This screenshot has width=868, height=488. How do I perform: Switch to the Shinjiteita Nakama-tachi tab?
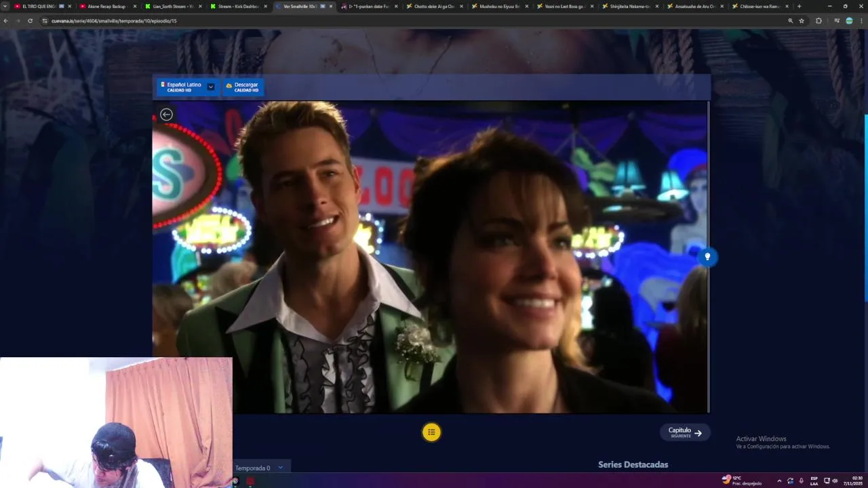click(631, 6)
